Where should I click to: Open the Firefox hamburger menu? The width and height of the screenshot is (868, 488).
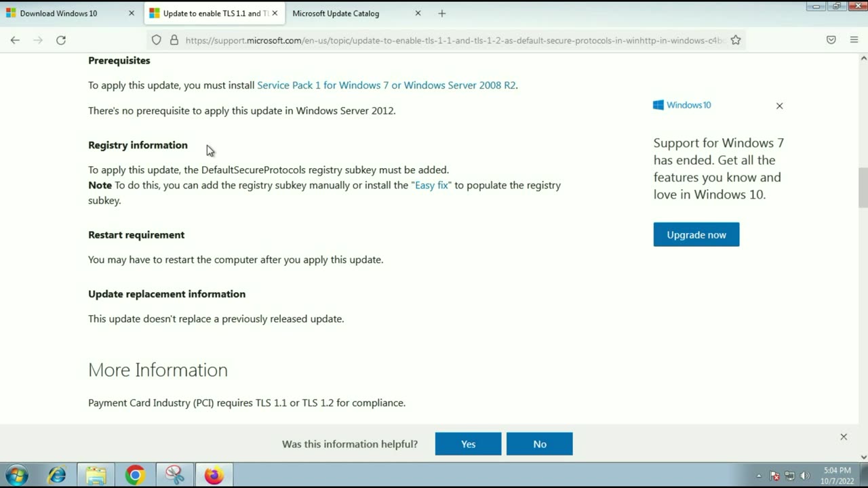point(854,40)
